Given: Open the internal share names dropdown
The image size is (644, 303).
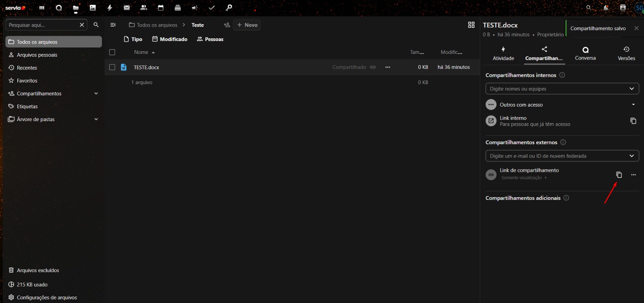Looking at the screenshot, I should pyautogui.click(x=632, y=89).
